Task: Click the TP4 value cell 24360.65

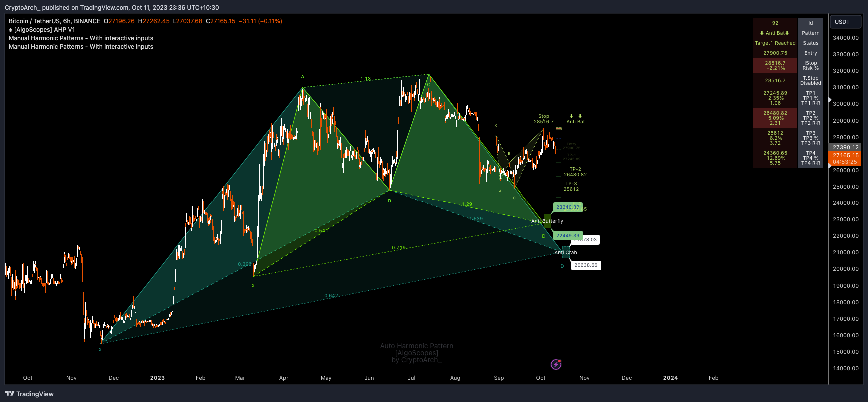Action: [x=775, y=158]
